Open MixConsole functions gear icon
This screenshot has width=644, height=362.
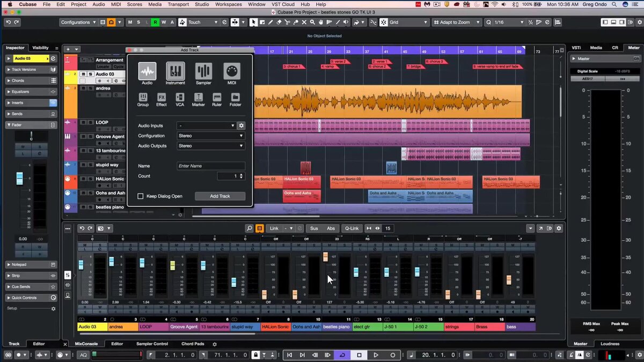pos(559,228)
